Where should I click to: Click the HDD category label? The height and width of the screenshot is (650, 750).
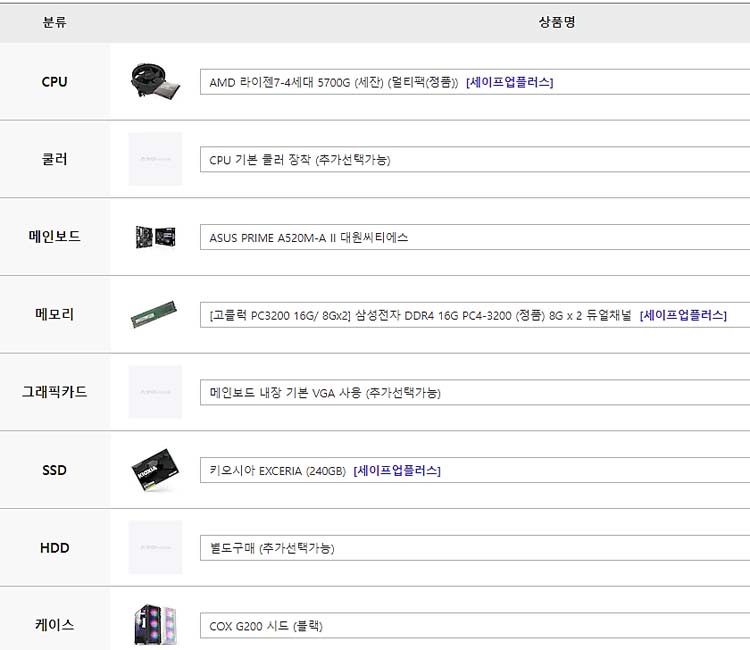[x=55, y=548]
